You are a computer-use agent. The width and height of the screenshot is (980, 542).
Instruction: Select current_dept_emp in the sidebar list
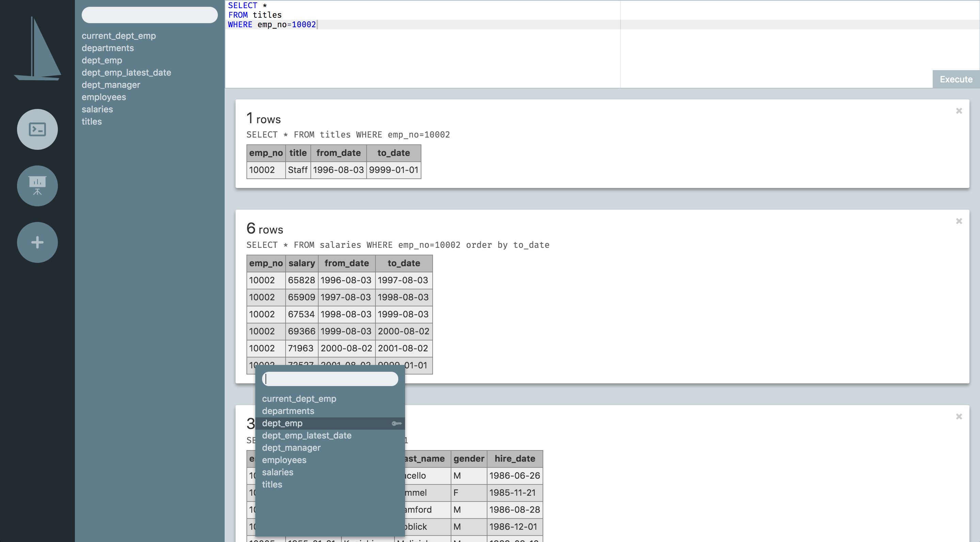119,35
